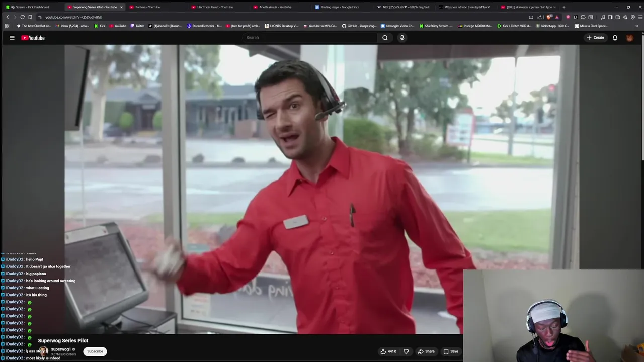Open Kicklet.app bookmark
This screenshot has height=362, width=644.
[x=552, y=26]
